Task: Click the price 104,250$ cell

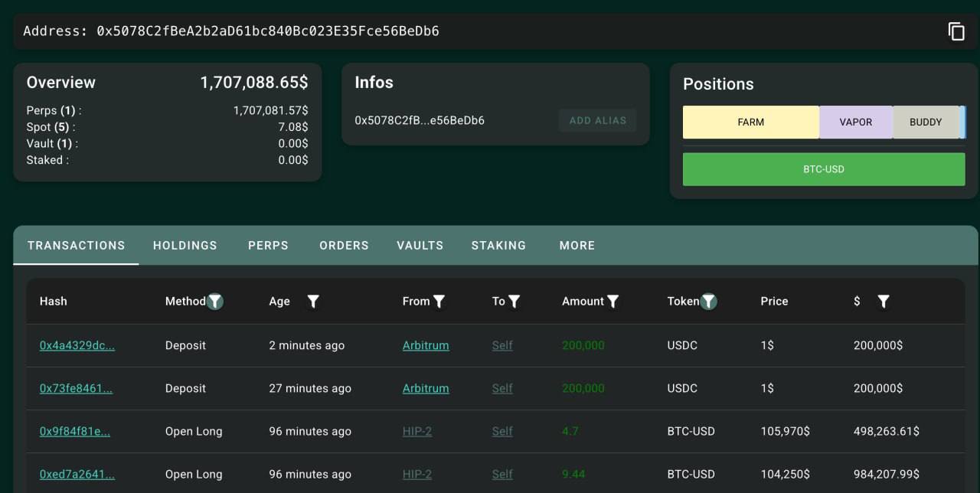Action: 785,474
